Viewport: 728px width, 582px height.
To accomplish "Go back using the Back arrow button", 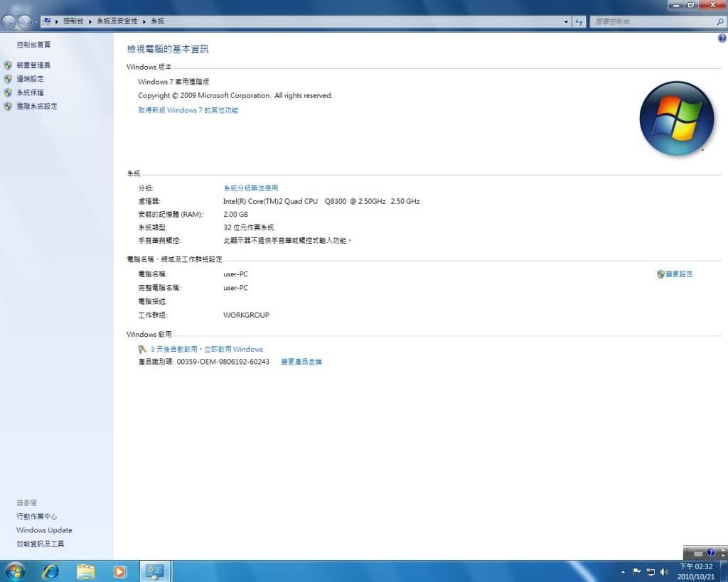I will coord(9,21).
